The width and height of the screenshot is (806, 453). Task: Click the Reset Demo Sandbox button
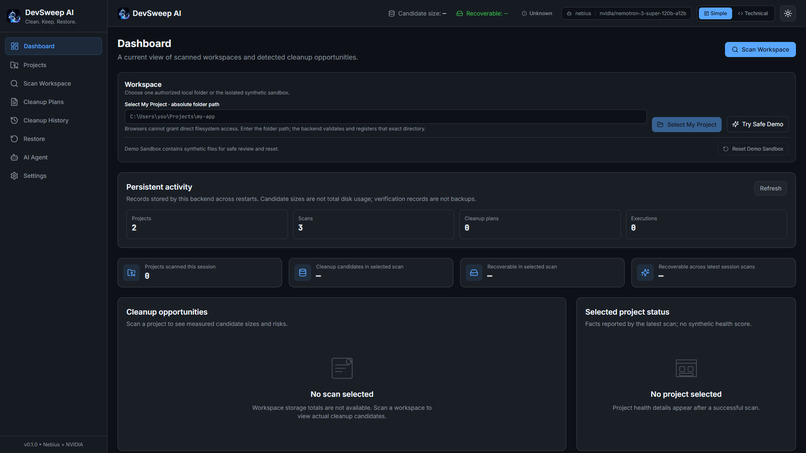(753, 149)
